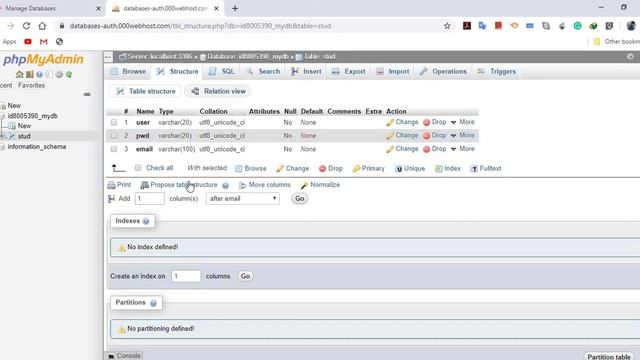Click Move columns link
The width and height of the screenshot is (640, 360).
[x=265, y=185]
